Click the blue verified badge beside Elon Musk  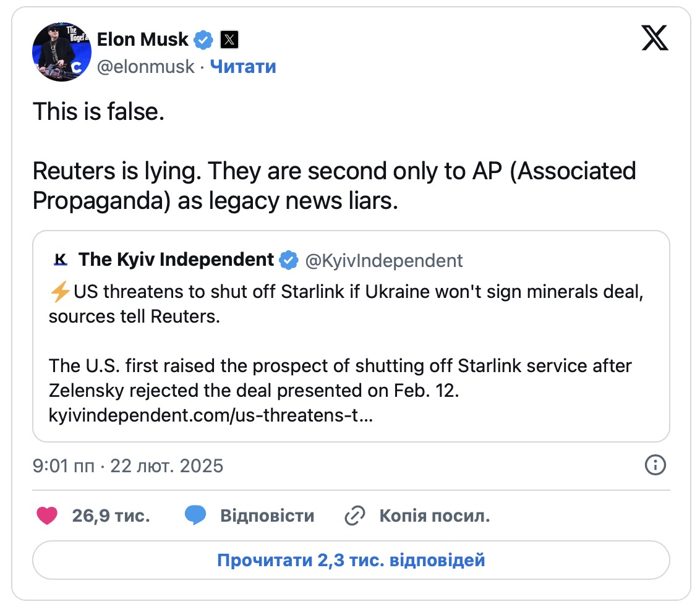(x=203, y=40)
